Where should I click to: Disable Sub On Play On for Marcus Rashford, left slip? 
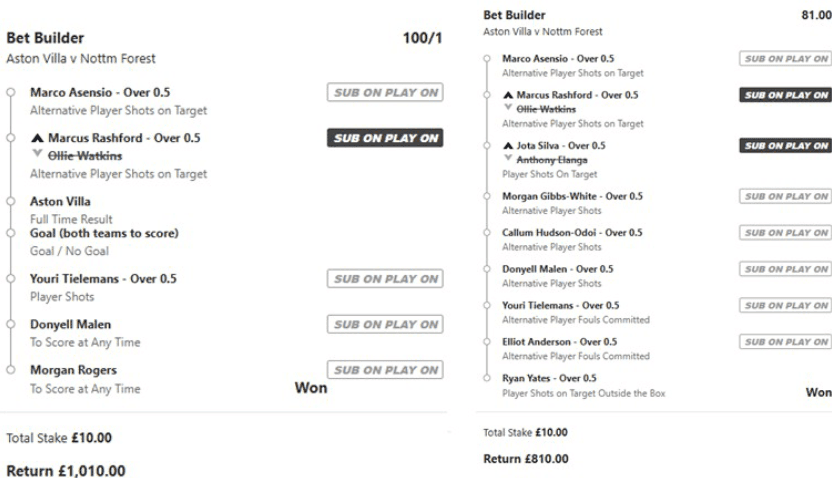pos(384,138)
